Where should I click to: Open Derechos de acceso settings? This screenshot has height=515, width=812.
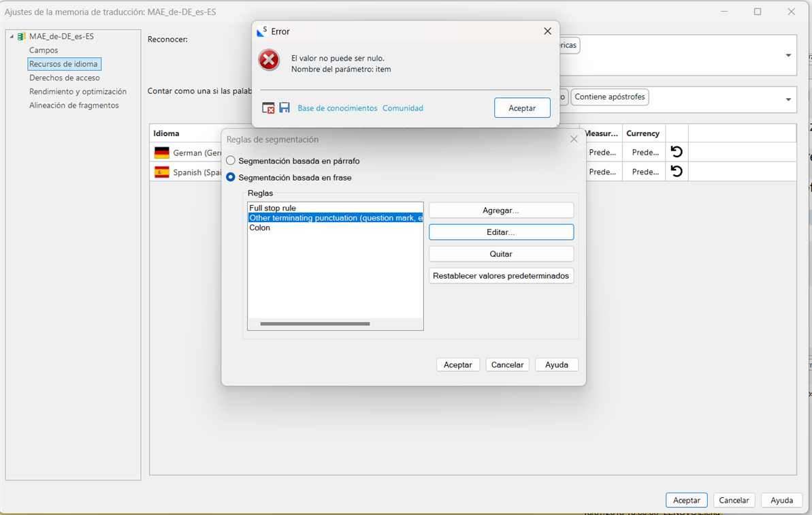click(x=65, y=78)
